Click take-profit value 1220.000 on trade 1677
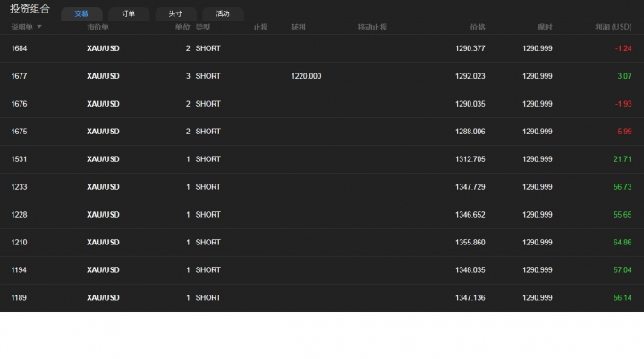This screenshot has width=644, height=359. coord(306,76)
